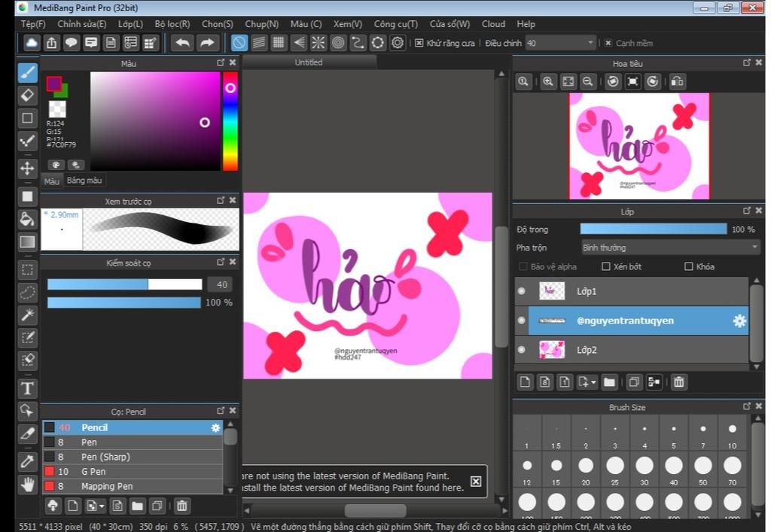Select the Magic Wand tool

click(x=28, y=315)
